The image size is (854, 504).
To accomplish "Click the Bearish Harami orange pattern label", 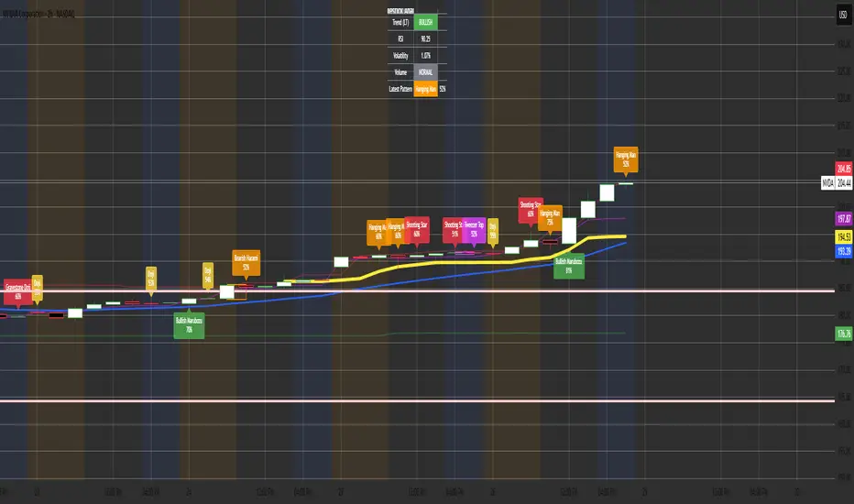I will click(246, 263).
